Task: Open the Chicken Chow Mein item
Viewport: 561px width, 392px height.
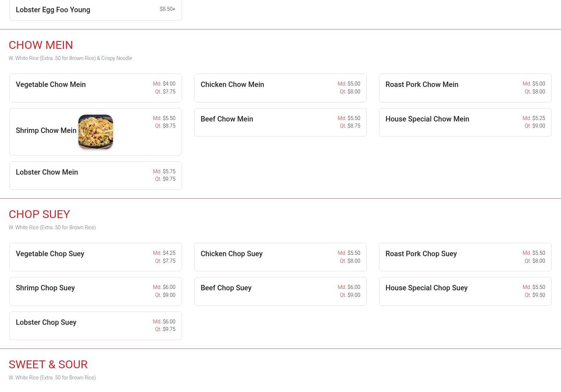Action: pyautogui.click(x=232, y=85)
